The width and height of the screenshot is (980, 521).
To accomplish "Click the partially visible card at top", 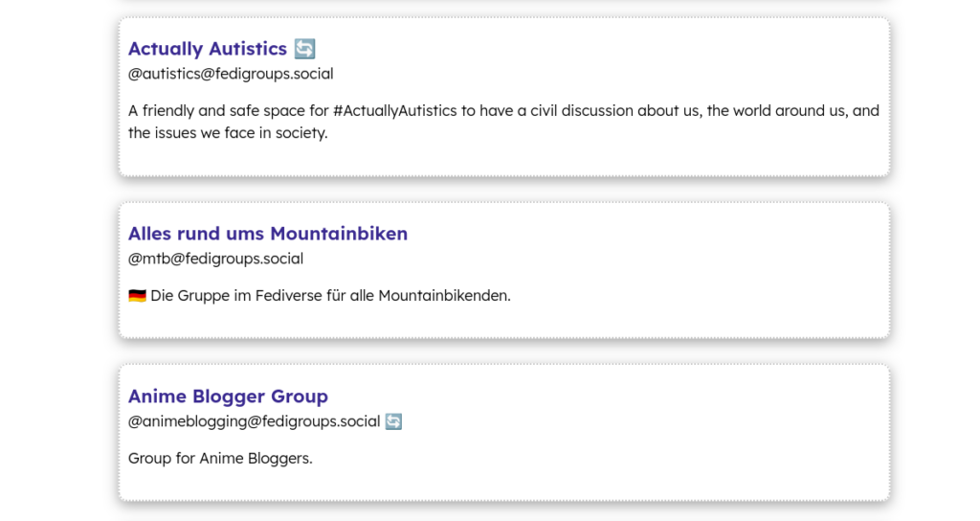I will 503,3.
